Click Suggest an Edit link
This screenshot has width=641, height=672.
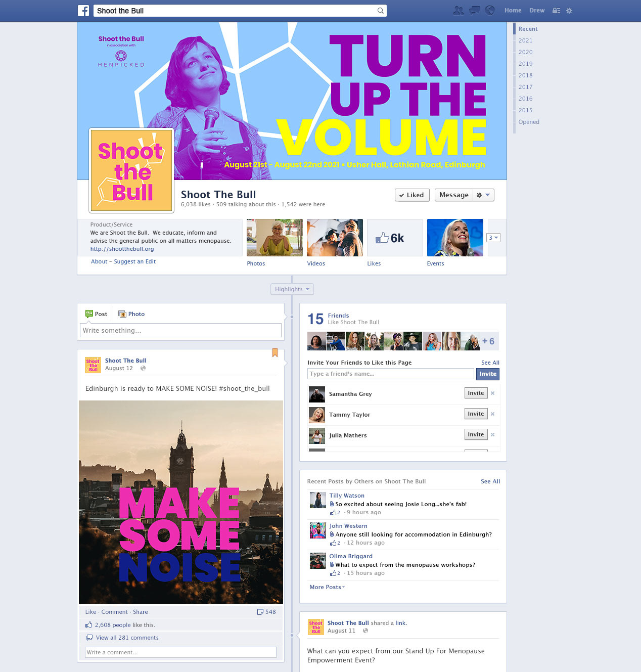(134, 261)
